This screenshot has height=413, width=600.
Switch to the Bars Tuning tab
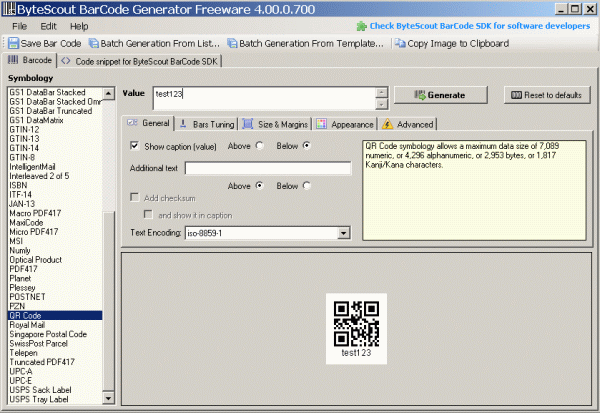(x=207, y=124)
